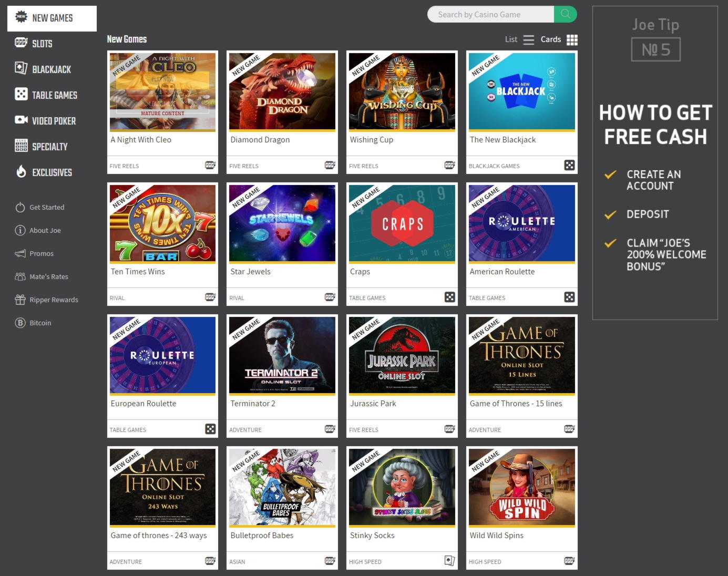Screen dimensions: 728x576
Task: Click the dice icon on European Roulette card
Action: [210, 429]
